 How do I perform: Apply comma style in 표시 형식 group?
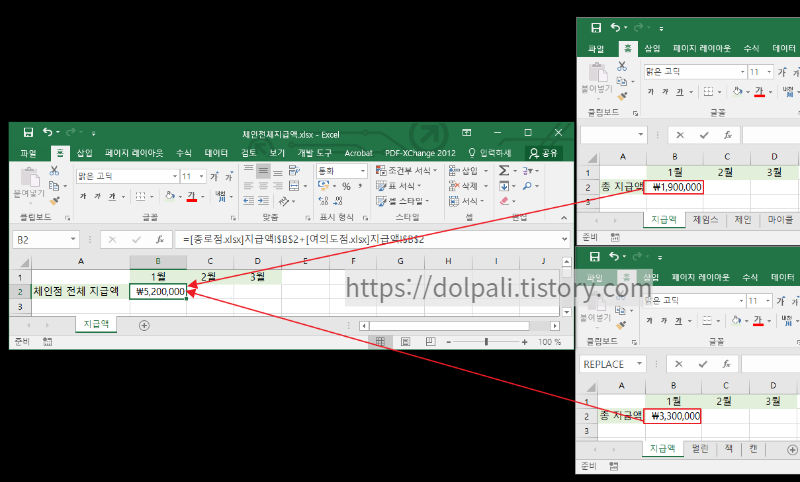click(360, 186)
